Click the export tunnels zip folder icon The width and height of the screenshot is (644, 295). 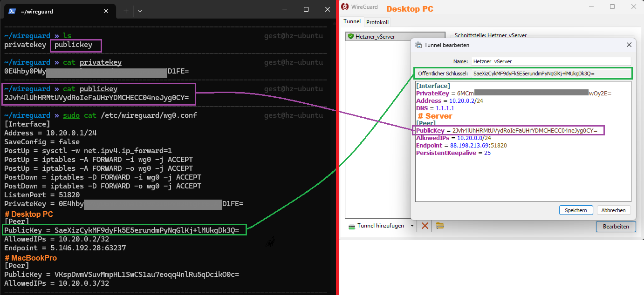[440, 226]
